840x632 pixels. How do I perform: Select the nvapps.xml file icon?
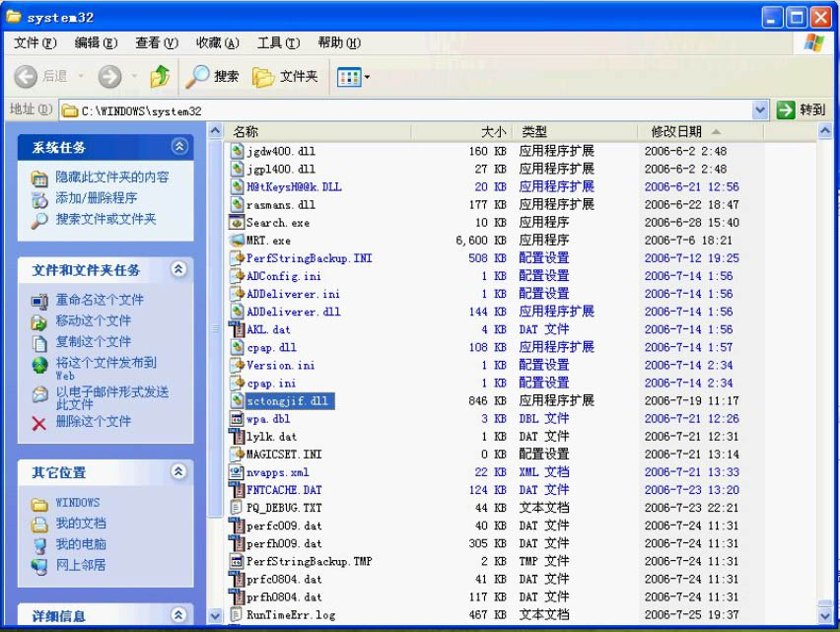[237, 472]
